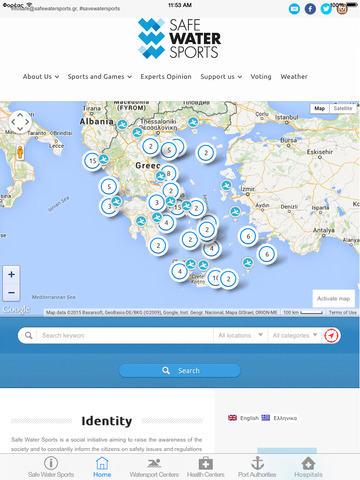Grab the Street View pegman icon
Screen dimensions: 360x480
[20, 152]
